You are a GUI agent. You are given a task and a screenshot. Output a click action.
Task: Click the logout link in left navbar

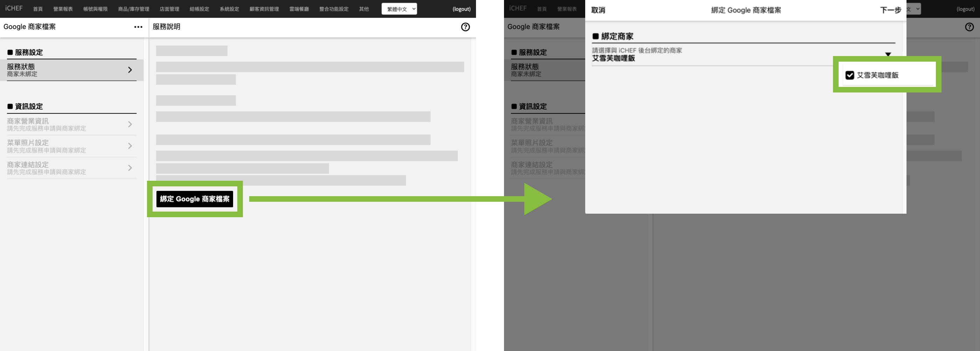461,9
